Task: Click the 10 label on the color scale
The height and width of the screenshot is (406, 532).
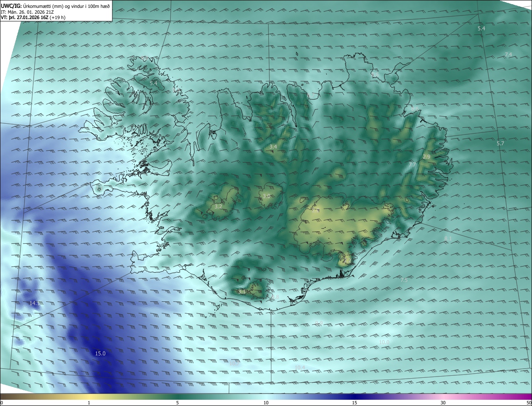Action: click(266, 403)
